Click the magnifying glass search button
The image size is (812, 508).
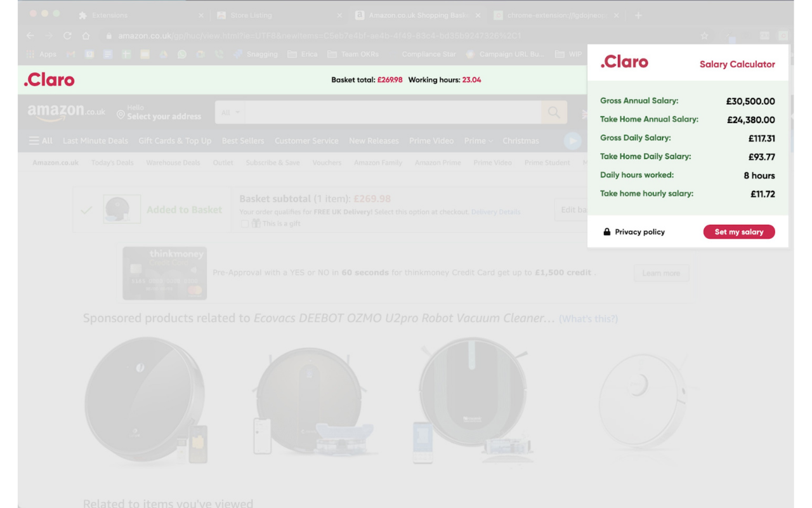554,112
